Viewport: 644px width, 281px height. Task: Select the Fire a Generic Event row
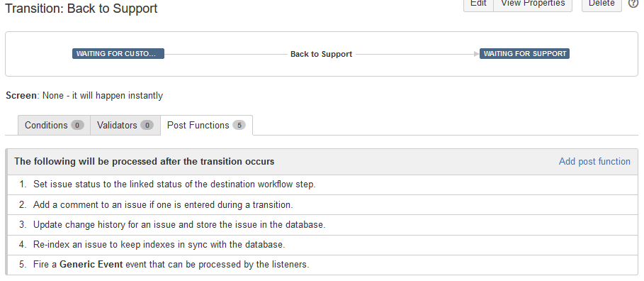322,265
